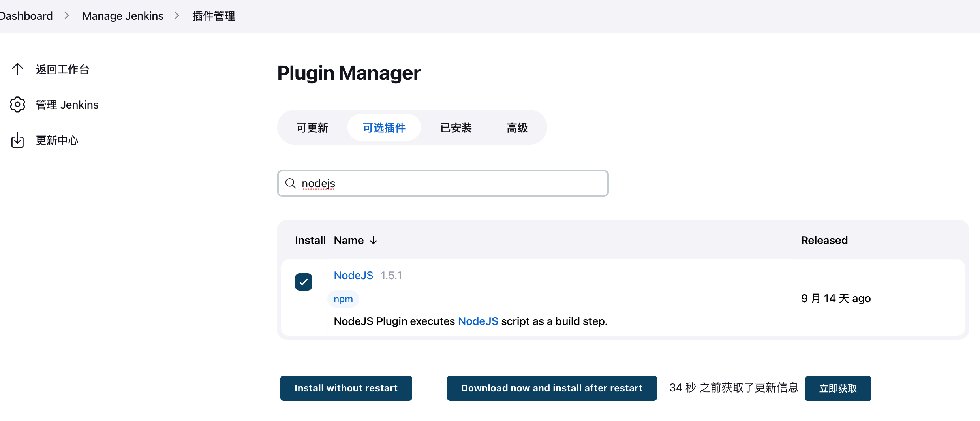The height and width of the screenshot is (421, 980).
Task: Click Download now and install after restart
Action: pyautogui.click(x=552, y=388)
